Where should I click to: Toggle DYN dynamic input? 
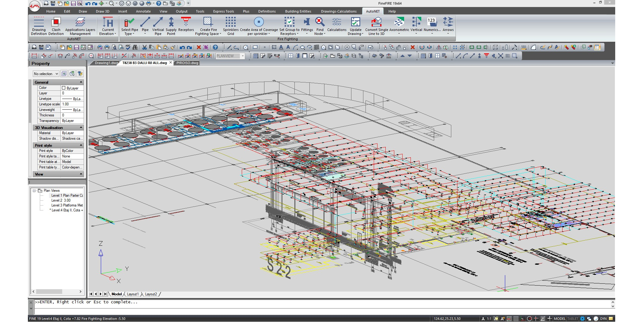coord(603,319)
